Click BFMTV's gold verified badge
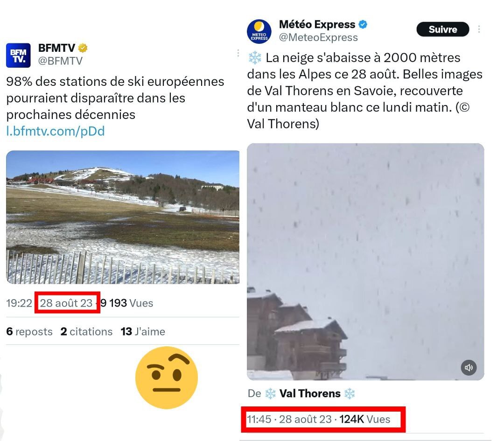The image size is (504, 441). 83,48
